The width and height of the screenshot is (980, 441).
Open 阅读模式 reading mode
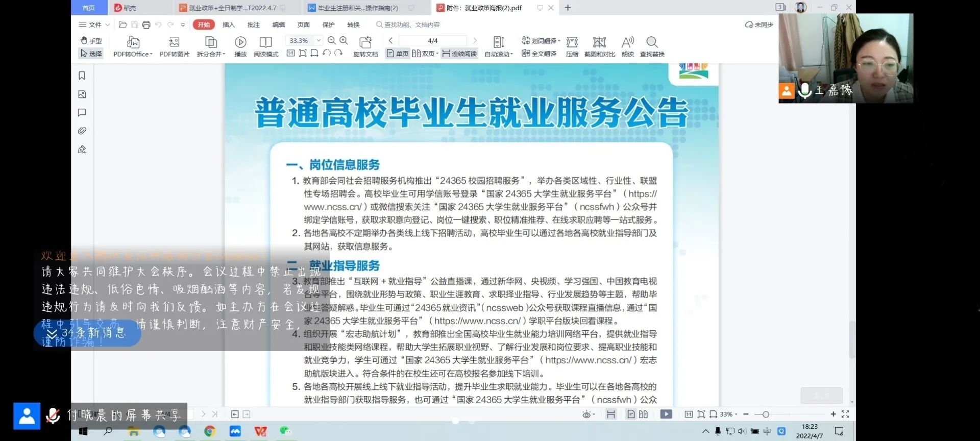(265, 42)
